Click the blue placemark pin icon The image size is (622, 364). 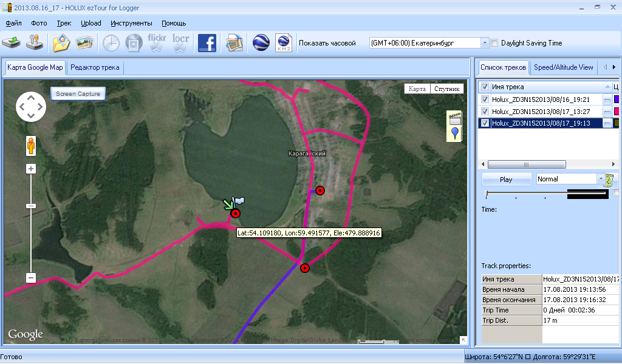click(x=455, y=133)
